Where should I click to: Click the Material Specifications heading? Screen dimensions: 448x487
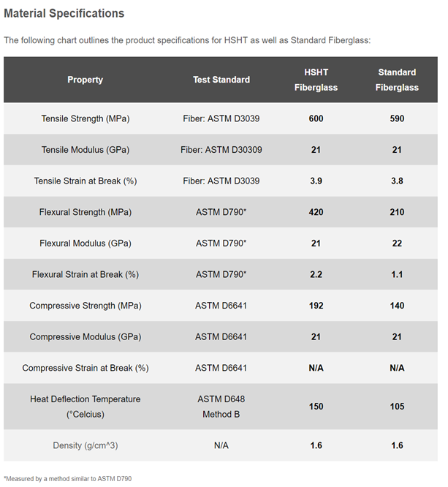[64, 13]
